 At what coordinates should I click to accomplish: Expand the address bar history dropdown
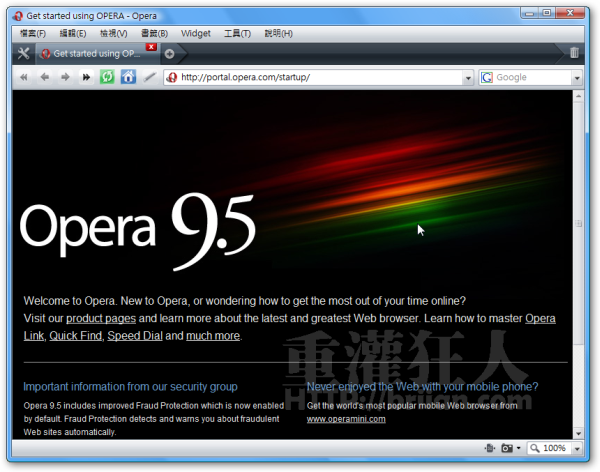tap(468, 78)
